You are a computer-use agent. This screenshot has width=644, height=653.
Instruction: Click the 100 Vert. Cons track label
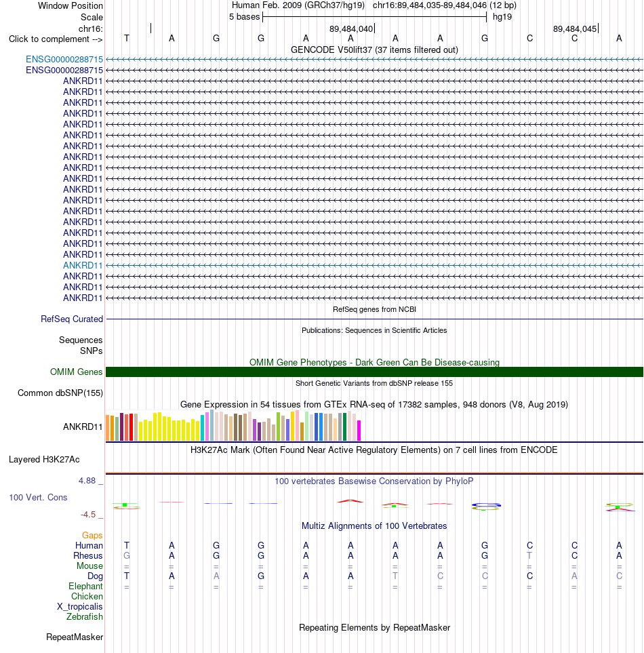[x=38, y=497]
